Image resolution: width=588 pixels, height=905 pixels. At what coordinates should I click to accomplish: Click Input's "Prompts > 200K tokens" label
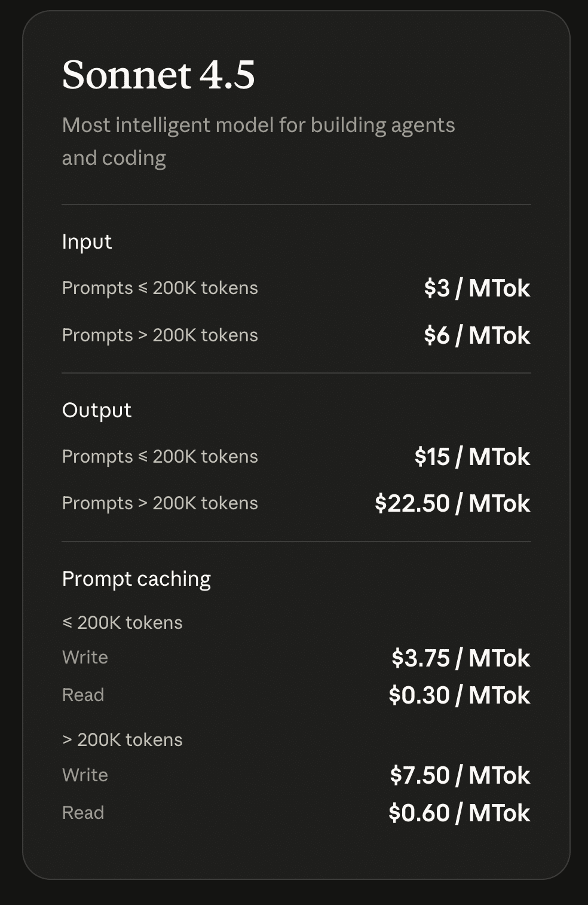[160, 335]
